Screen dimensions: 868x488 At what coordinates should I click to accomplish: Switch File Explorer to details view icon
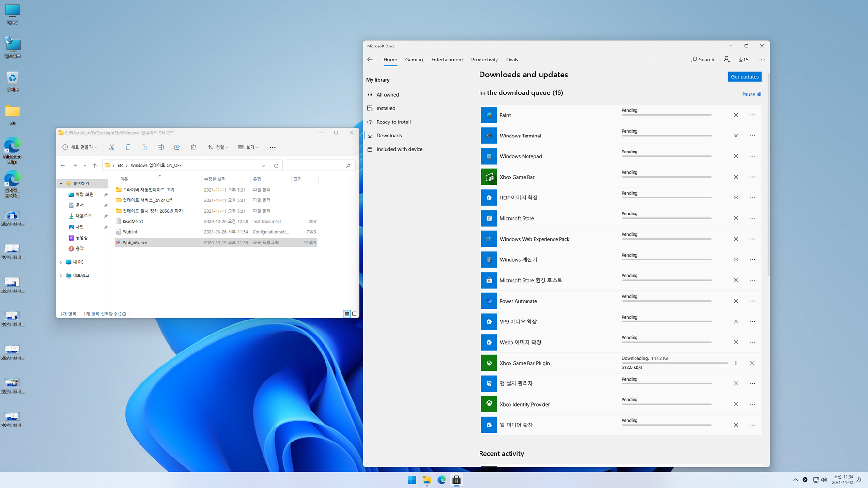[x=347, y=314]
